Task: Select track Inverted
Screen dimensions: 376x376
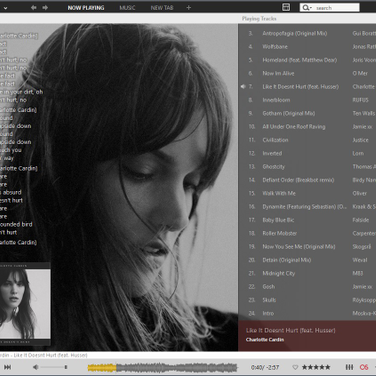Action: [x=272, y=153]
